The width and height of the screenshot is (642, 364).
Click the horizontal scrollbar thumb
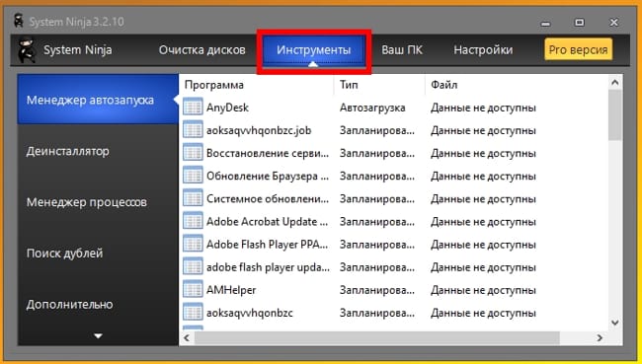pyautogui.click(x=377, y=337)
